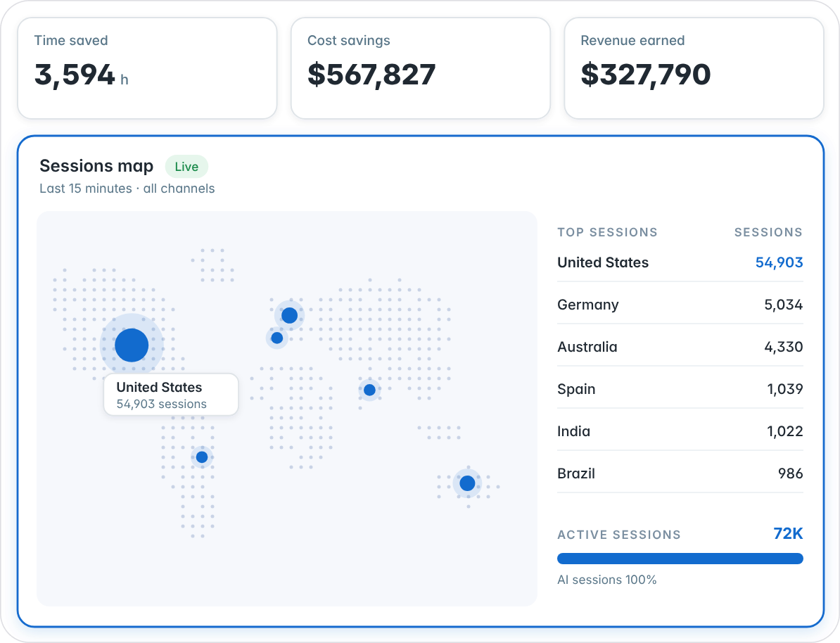Click the Live status badge
The height and width of the screenshot is (643, 840).
coord(186,167)
